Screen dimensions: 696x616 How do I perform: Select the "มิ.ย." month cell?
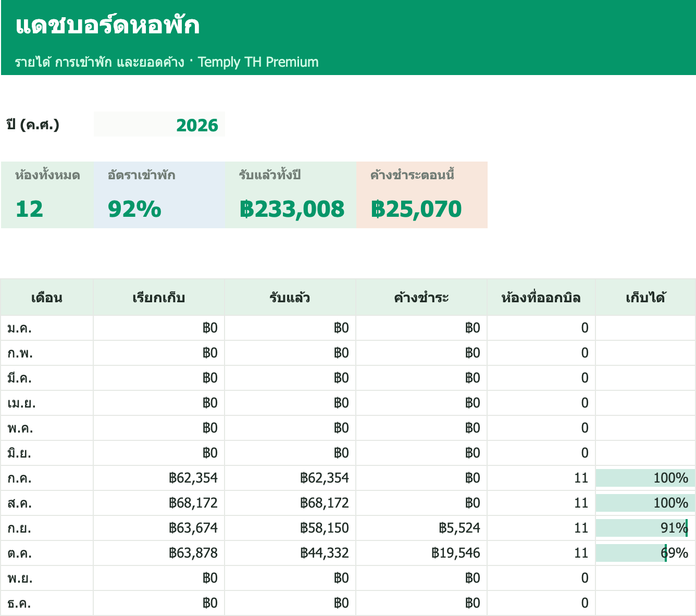pyautogui.click(x=47, y=453)
